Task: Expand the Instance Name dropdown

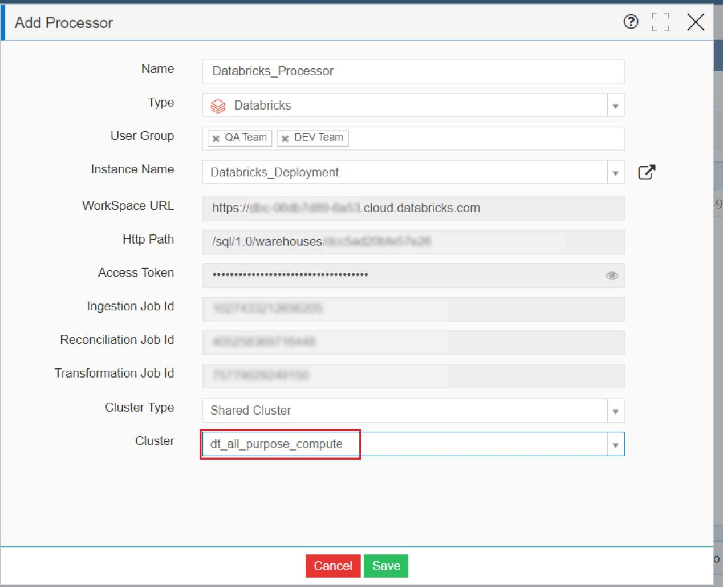Action: [615, 172]
